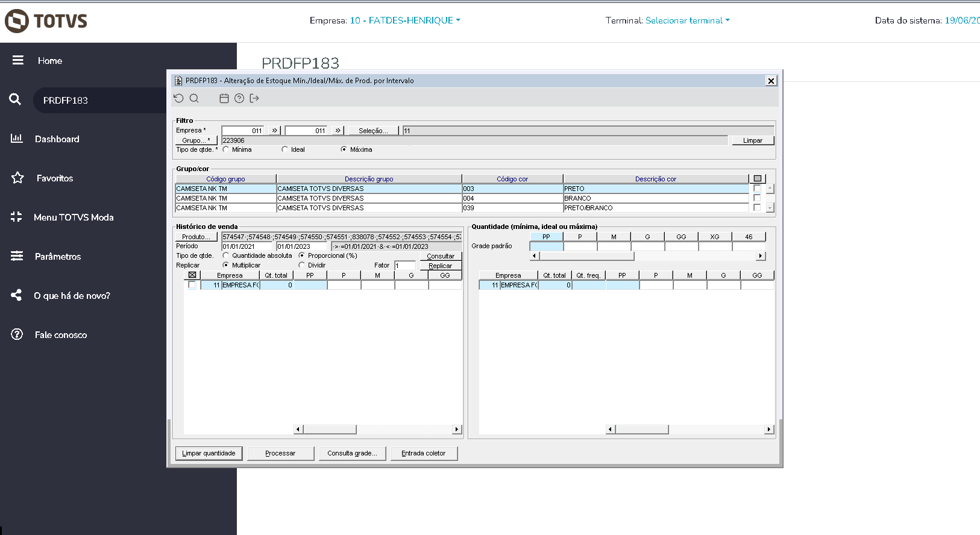Click the search magnifier in dialog toolbar

click(194, 98)
